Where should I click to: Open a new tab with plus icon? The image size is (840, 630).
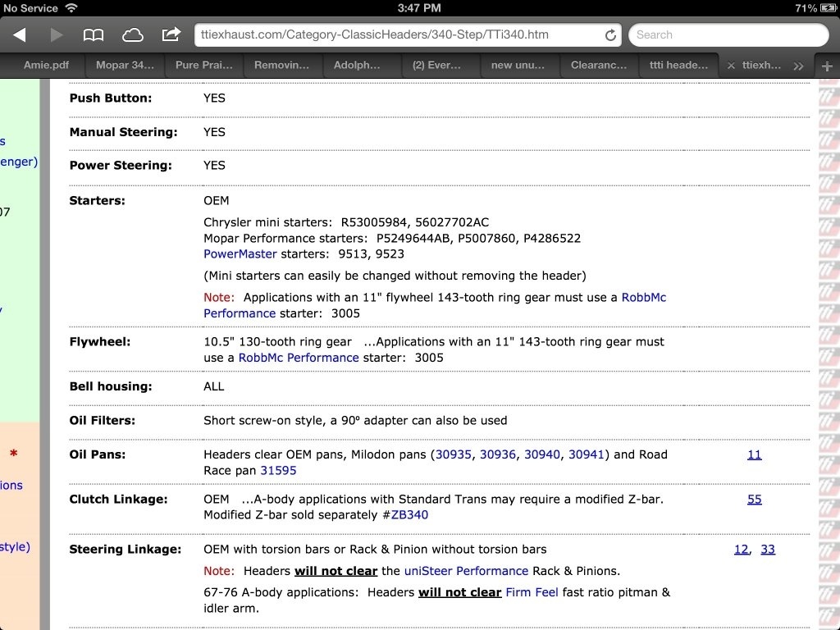pyautogui.click(x=826, y=66)
